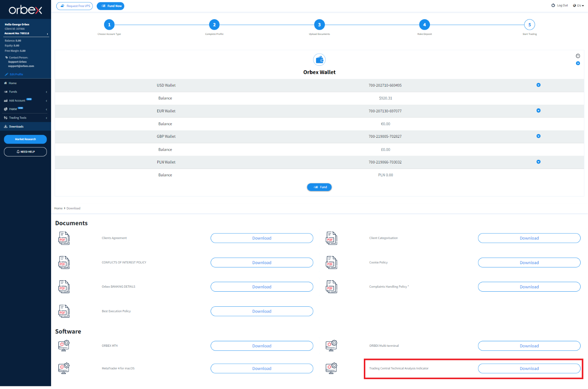Go to Home in the sidebar

click(x=25, y=83)
